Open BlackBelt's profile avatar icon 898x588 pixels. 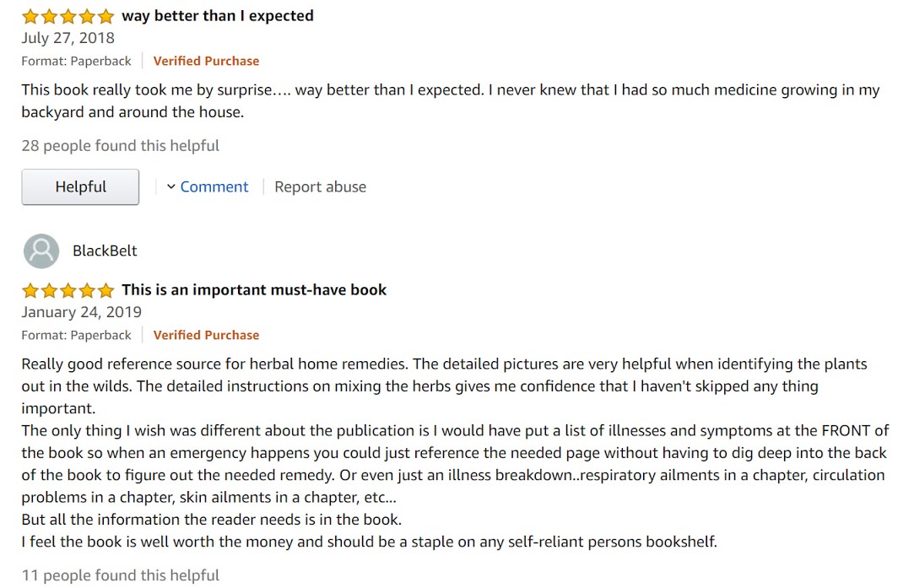41,251
